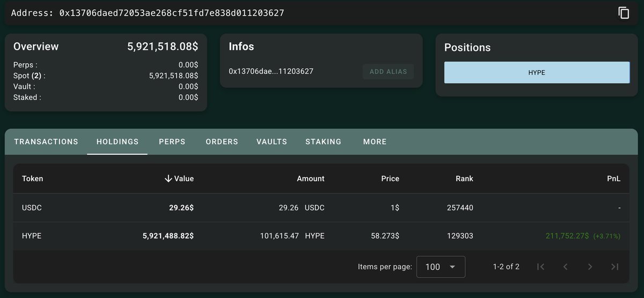The image size is (644, 298).
Task: Click the shortened address in Infos
Action: coord(271,71)
